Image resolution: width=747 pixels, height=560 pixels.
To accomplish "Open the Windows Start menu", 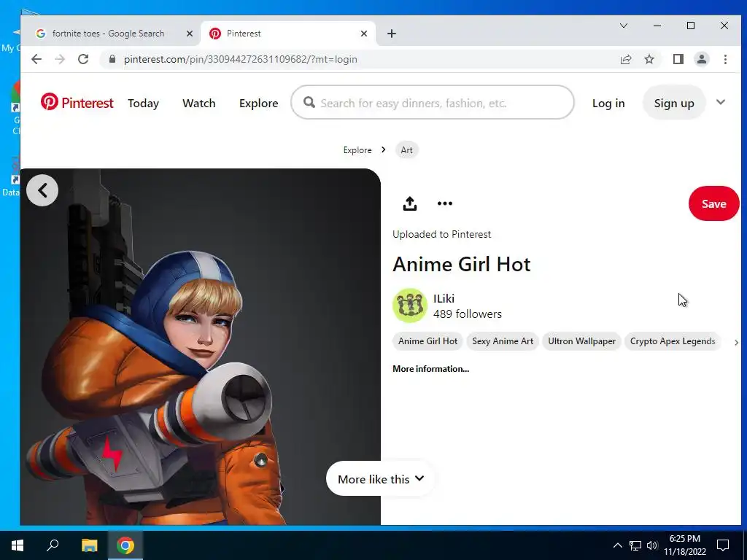I will [x=18, y=545].
